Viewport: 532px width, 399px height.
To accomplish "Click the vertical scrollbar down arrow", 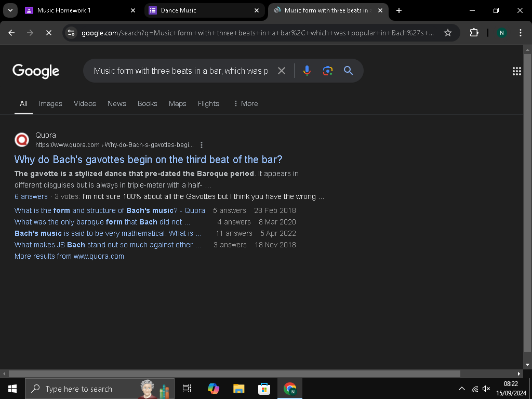I will coord(527,365).
